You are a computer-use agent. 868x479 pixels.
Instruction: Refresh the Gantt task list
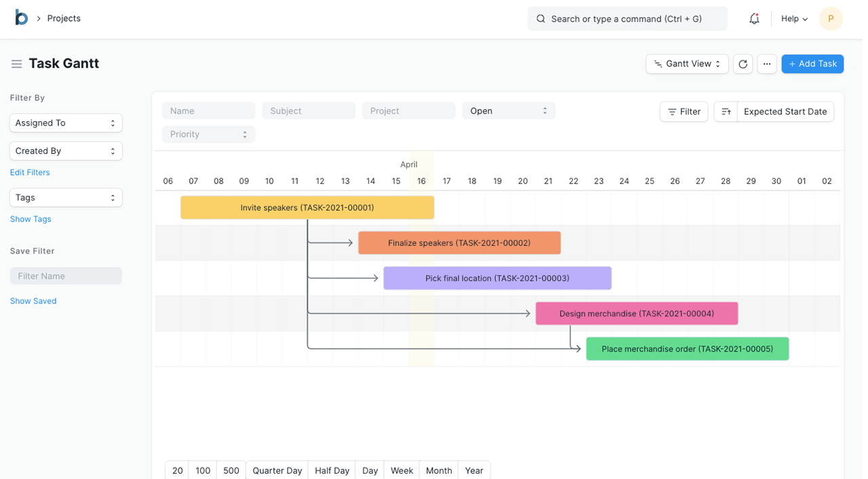coord(743,64)
